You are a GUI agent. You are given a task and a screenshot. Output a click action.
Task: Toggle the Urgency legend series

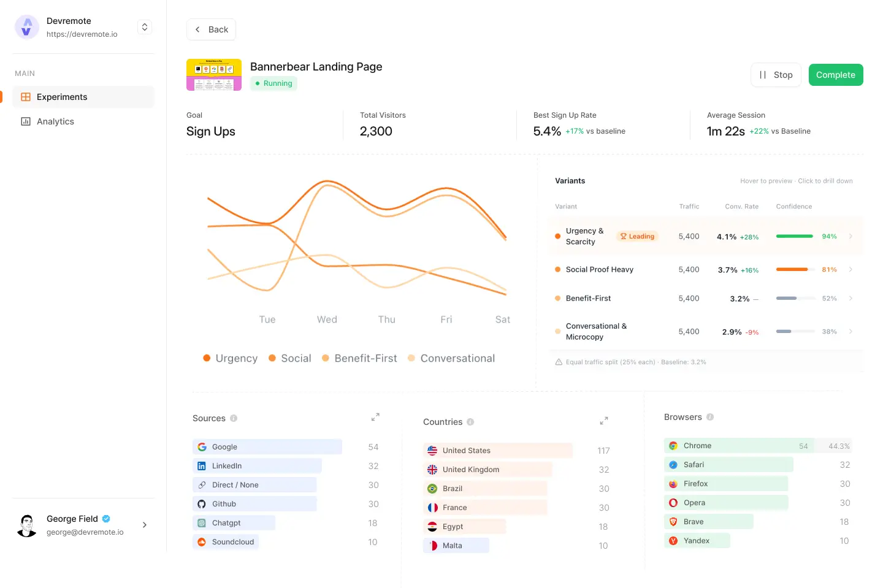[x=231, y=358]
